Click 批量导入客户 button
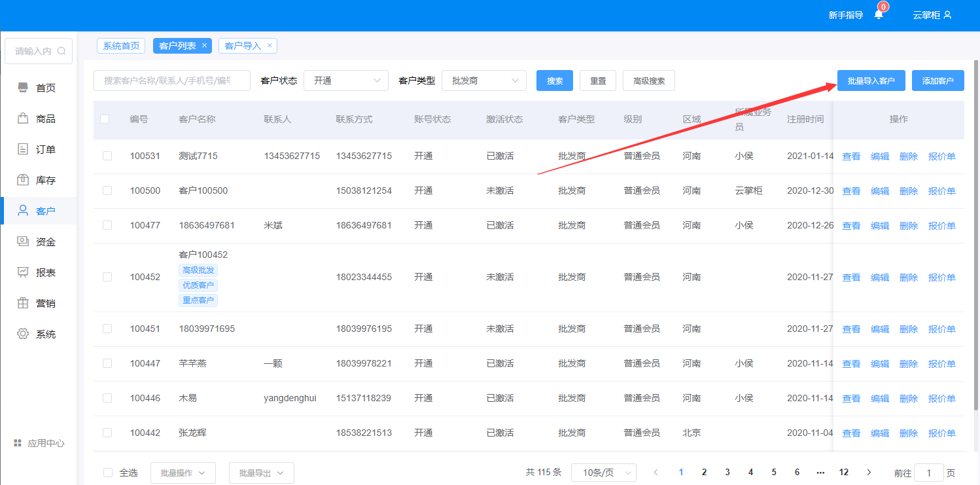The image size is (980, 485). click(x=871, y=81)
